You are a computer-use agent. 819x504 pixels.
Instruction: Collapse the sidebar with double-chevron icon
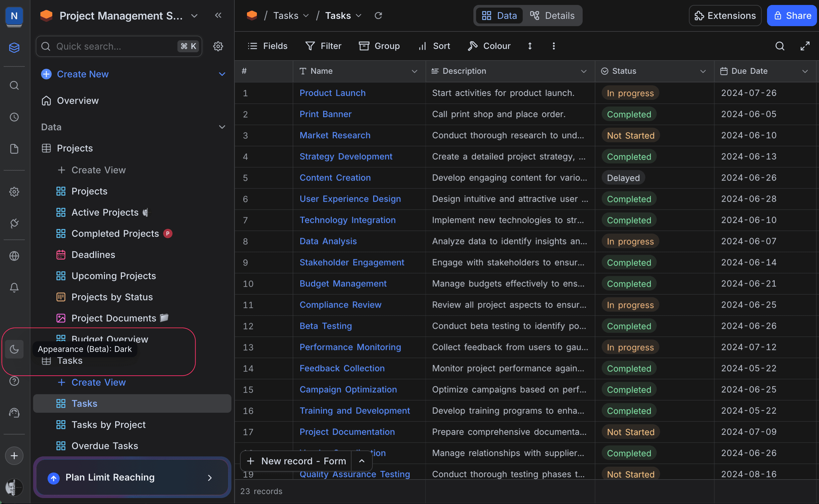pos(218,15)
